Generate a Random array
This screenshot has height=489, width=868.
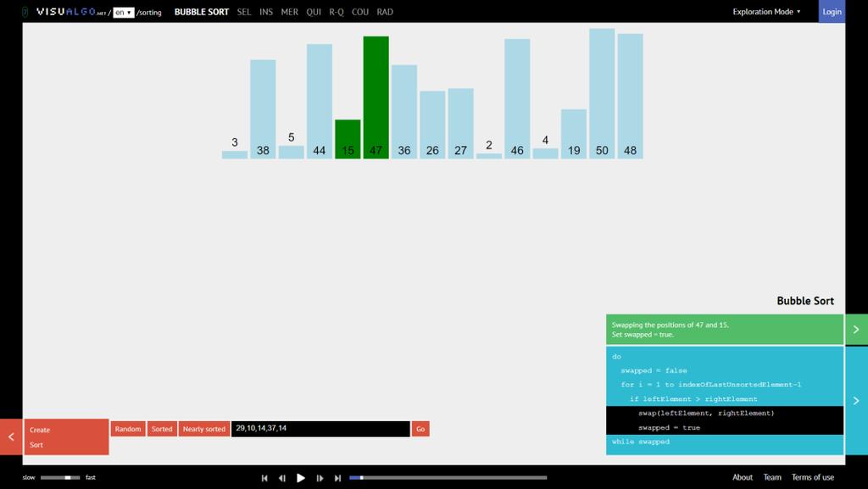coord(128,429)
